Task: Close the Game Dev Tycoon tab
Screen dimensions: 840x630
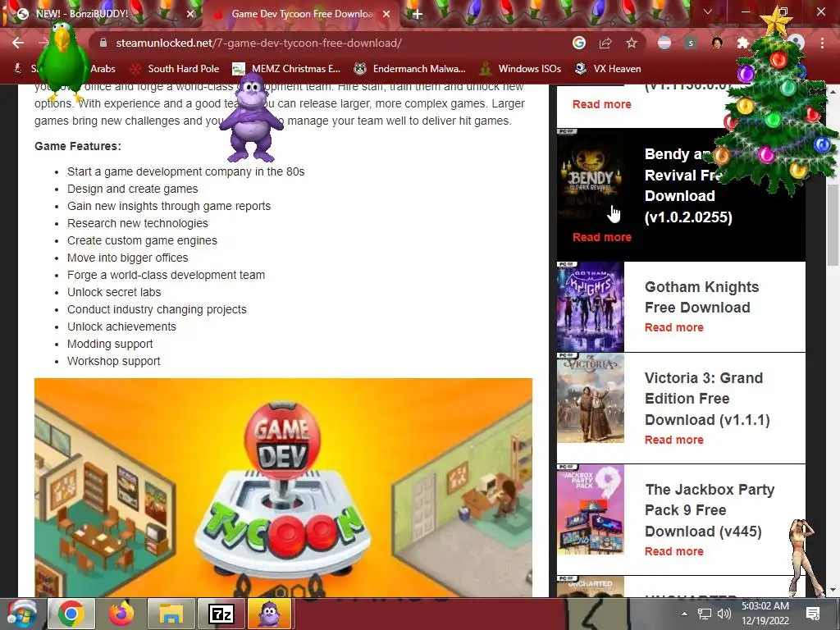Action: point(386,14)
